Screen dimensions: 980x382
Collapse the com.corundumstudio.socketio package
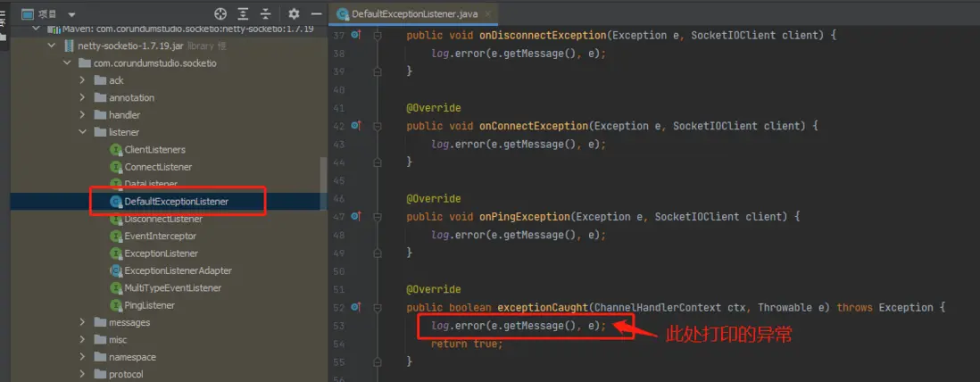(67, 63)
